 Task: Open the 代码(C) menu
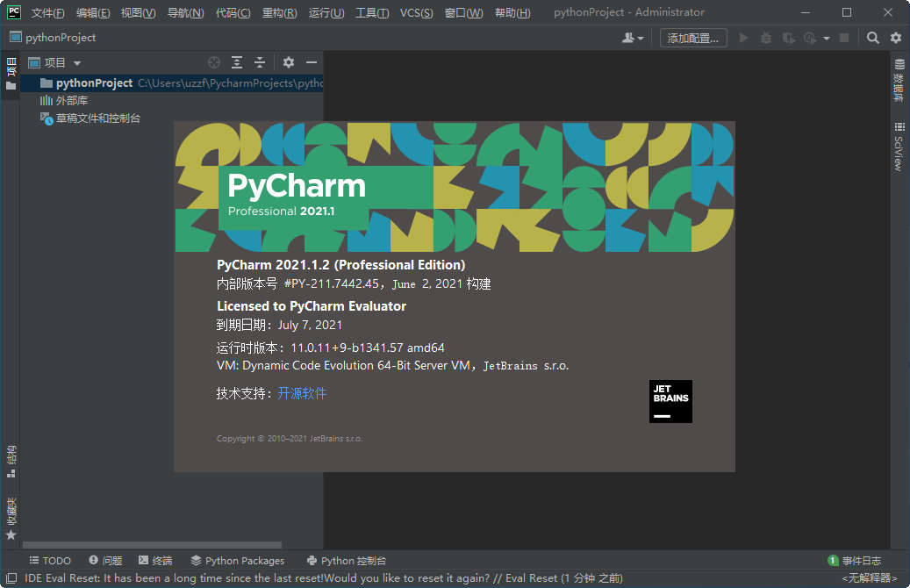(x=233, y=13)
